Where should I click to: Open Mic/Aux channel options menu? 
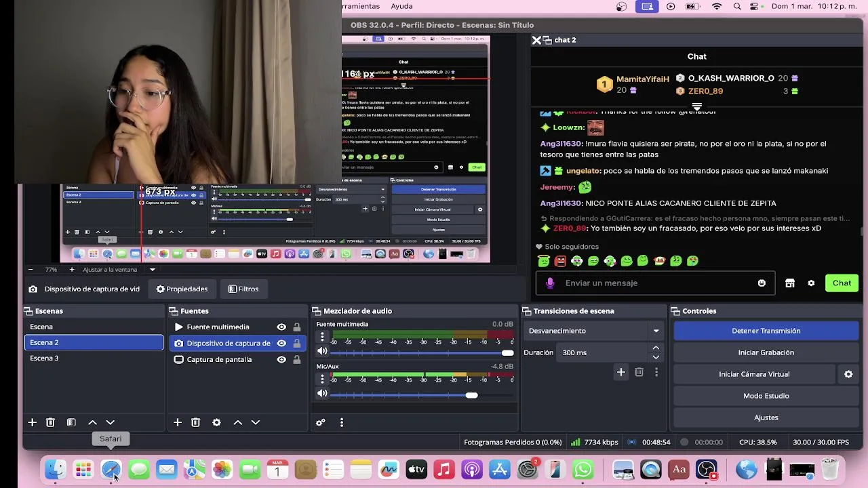[x=322, y=379]
